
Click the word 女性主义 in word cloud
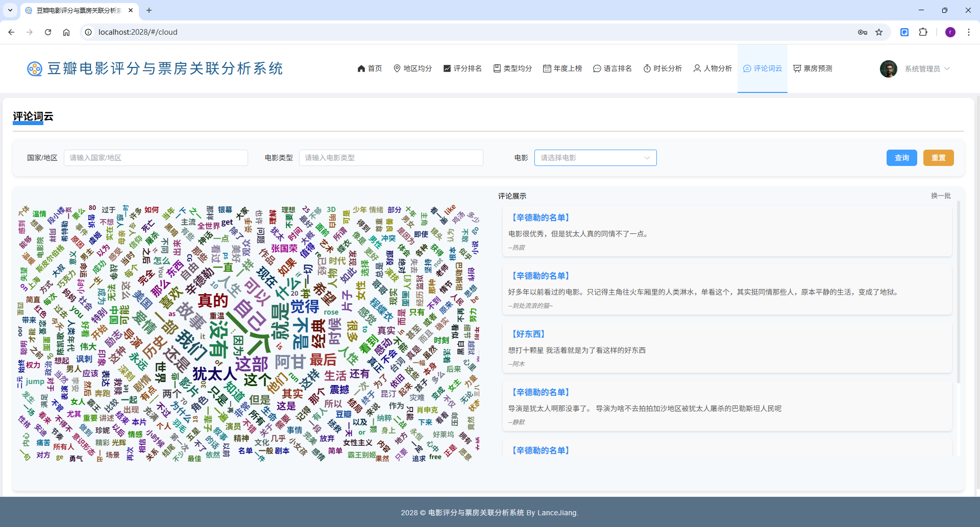(358, 443)
